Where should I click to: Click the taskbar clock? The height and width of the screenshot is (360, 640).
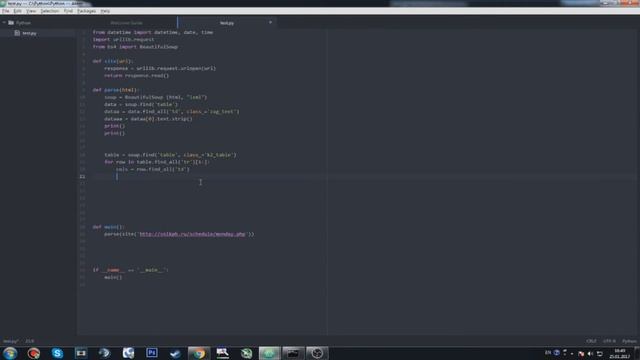tap(620, 353)
